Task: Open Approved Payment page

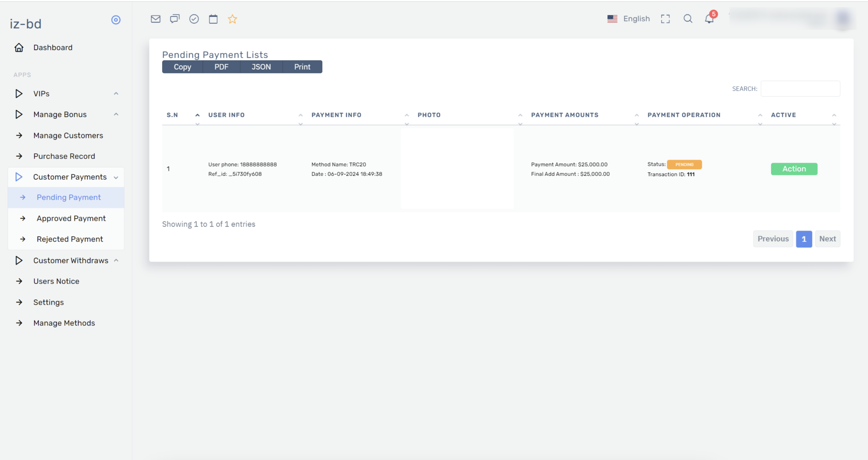Action: click(71, 218)
